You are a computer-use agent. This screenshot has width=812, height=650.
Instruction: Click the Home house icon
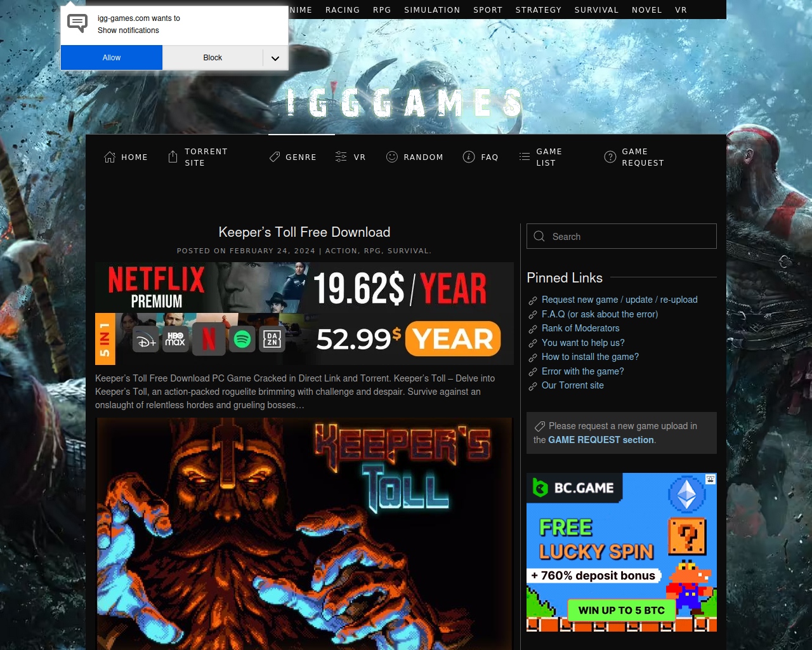click(x=110, y=157)
